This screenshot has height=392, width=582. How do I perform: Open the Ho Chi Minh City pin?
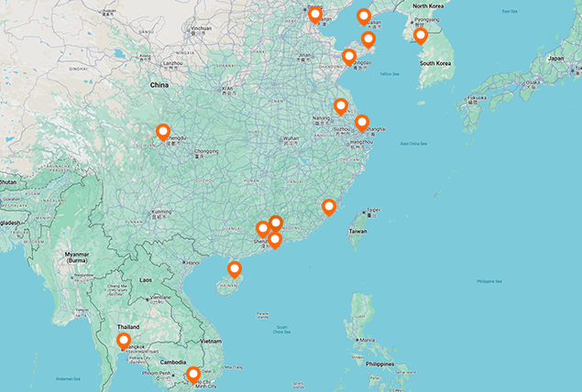point(193,374)
